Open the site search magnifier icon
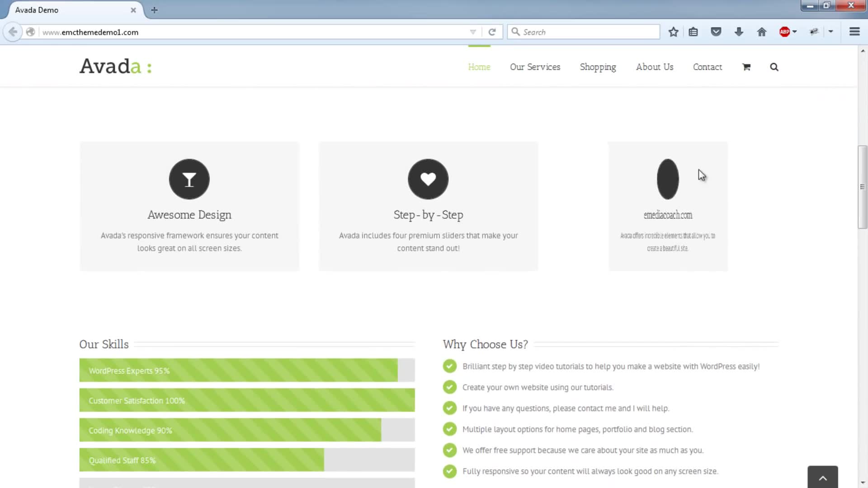This screenshot has width=868, height=488. pos(774,67)
